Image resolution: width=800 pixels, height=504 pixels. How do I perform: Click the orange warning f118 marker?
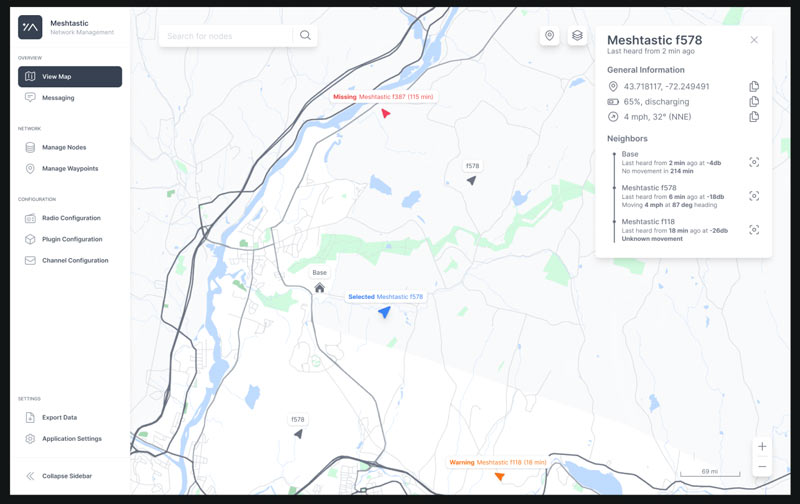coord(499,476)
